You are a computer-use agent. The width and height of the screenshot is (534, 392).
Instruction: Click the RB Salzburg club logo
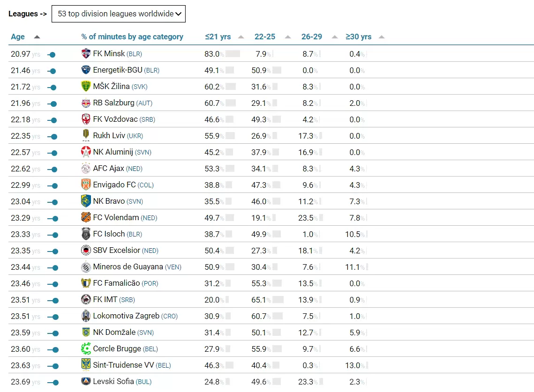[86, 103]
